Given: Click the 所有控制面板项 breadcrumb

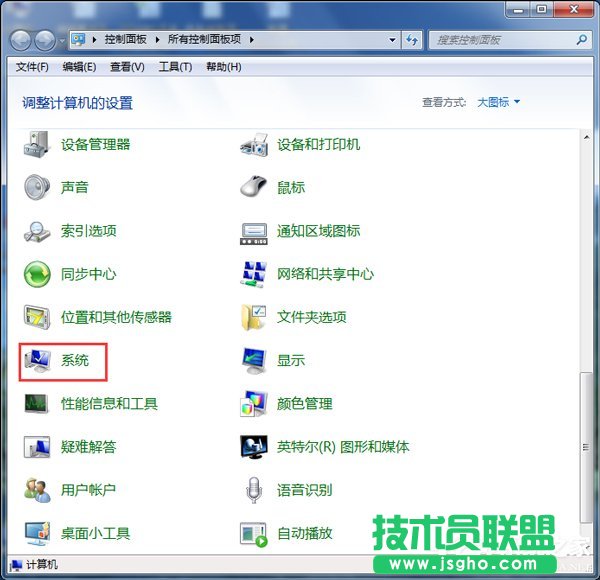Looking at the screenshot, I should click(x=204, y=39).
